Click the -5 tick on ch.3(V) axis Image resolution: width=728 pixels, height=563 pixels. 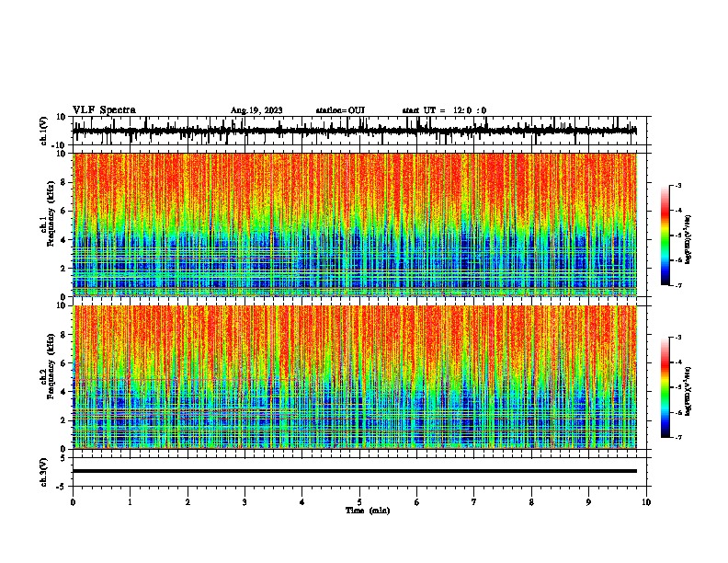click(63, 487)
